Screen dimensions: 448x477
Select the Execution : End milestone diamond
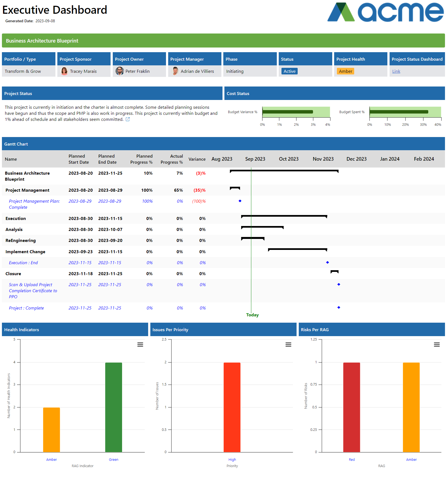327,263
